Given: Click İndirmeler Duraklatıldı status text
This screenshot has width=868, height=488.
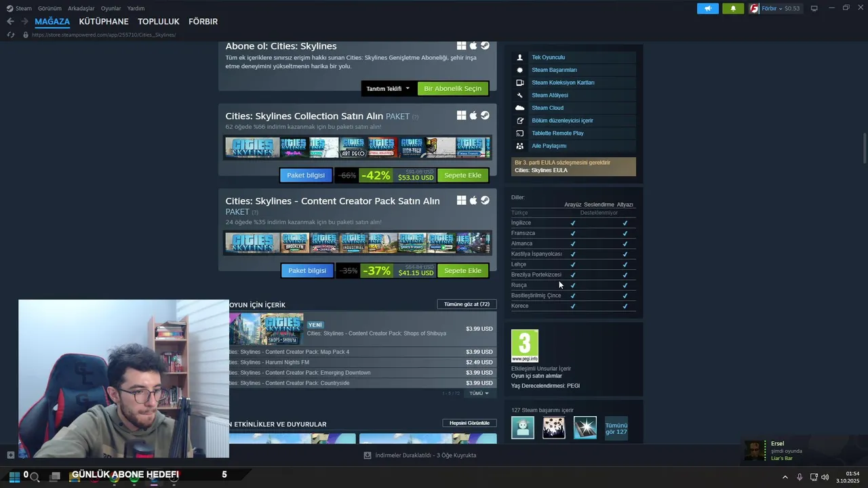Looking at the screenshot, I should pyautogui.click(x=425, y=455).
